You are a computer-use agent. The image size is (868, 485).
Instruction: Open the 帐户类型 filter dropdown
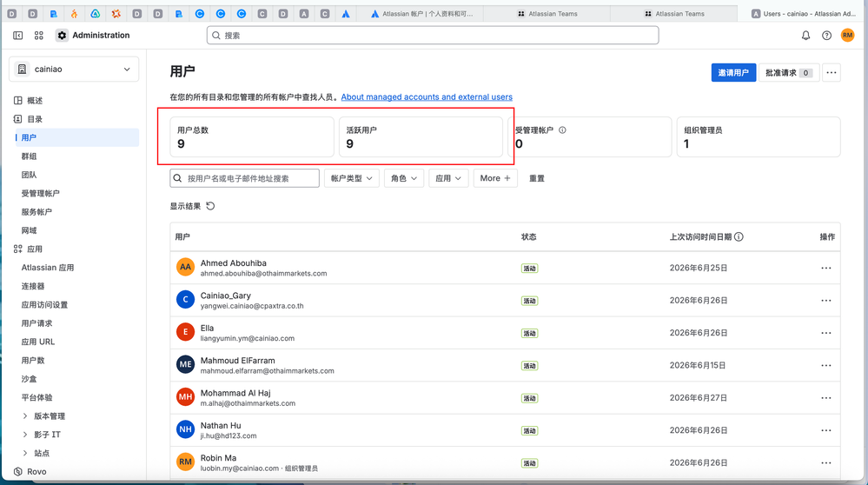click(x=352, y=178)
